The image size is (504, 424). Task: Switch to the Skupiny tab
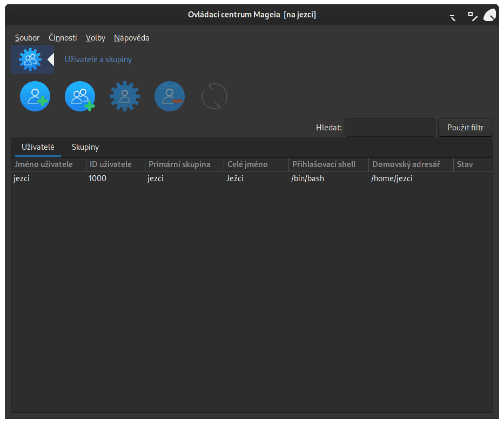click(85, 147)
